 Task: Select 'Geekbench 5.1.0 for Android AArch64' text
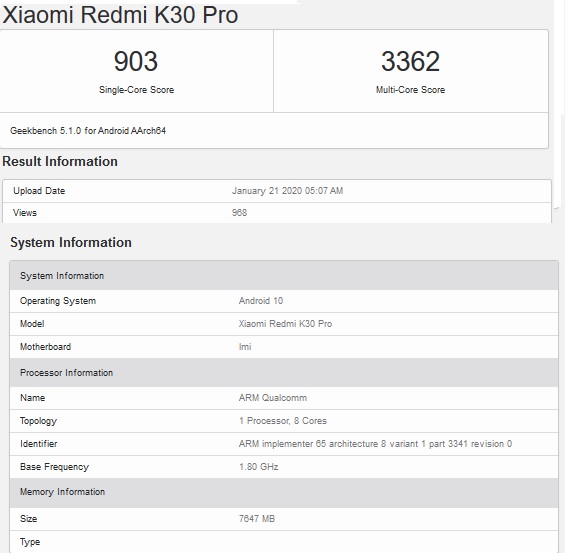pyautogui.click(x=88, y=131)
